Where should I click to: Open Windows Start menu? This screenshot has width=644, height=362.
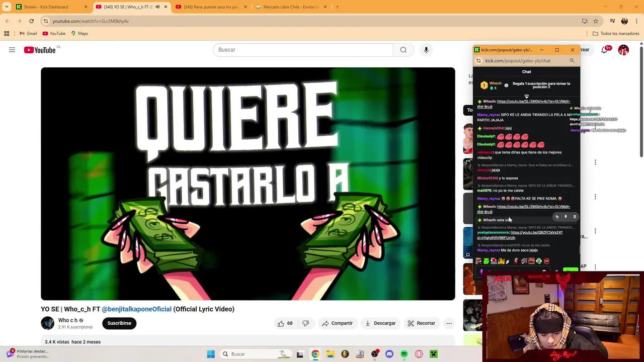click(x=211, y=354)
